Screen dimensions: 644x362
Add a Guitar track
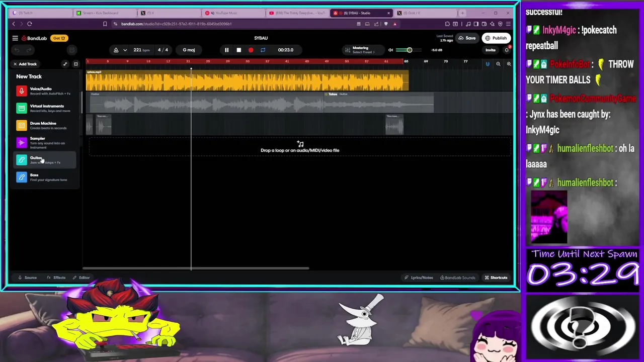pos(45,160)
